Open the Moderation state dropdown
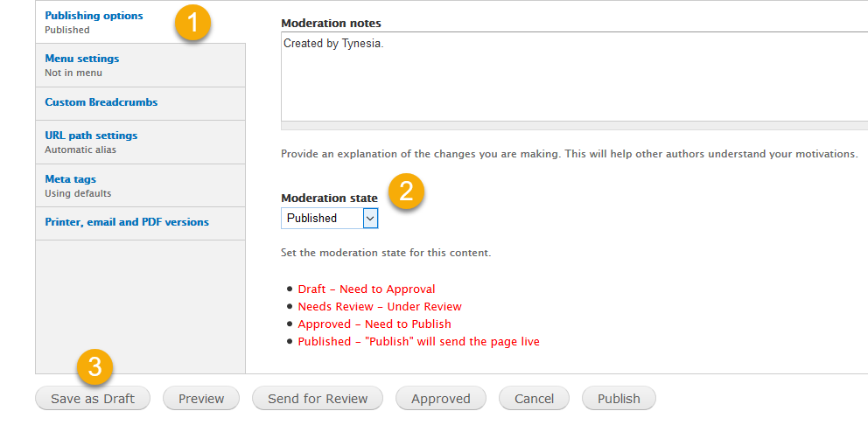 (329, 218)
